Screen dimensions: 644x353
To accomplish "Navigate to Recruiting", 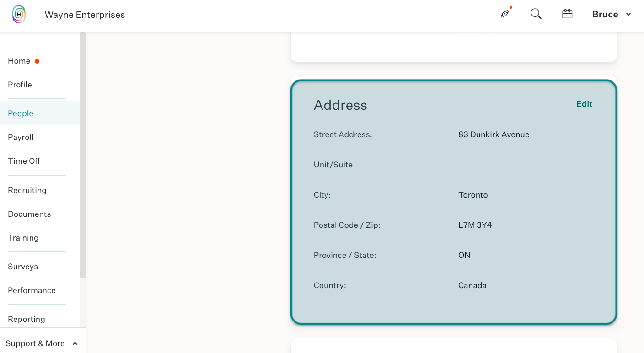I will pyautogui.click(x=27, y=190).
